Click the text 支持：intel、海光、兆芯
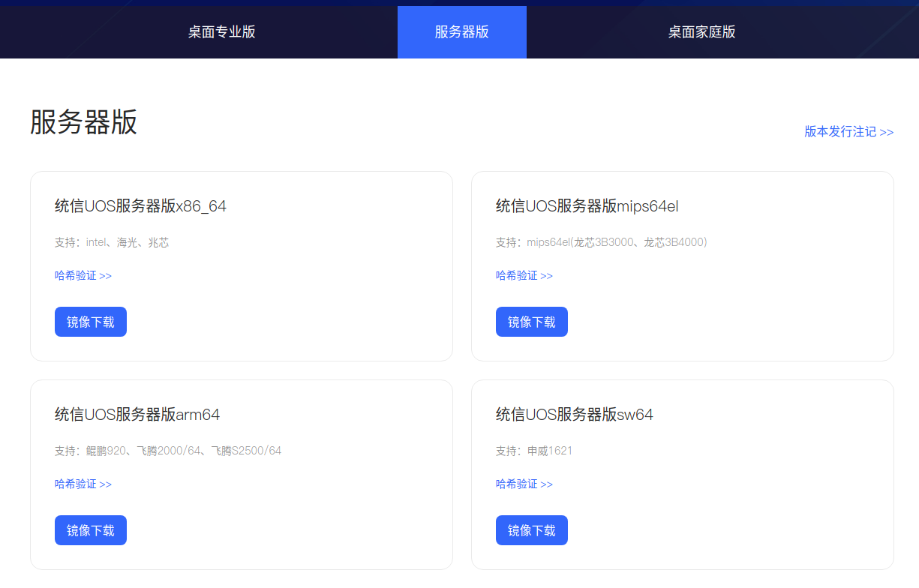Screen dimensions: 919x588 (112, 242)
